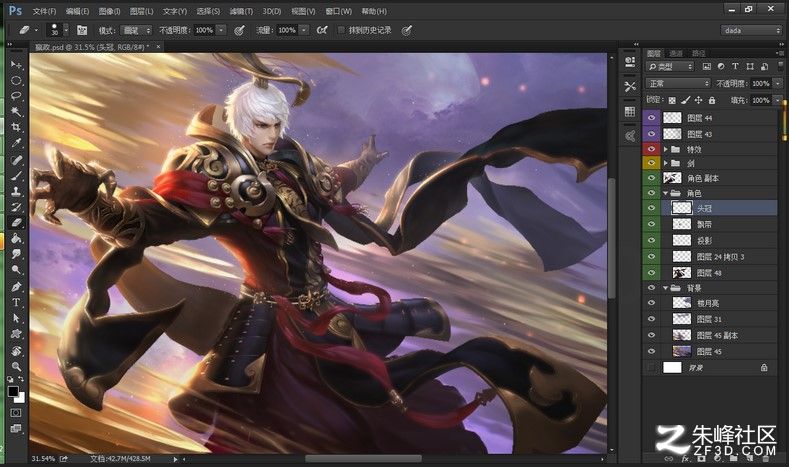Toggle tablet pressure for opacity icon
This screenshot has width=789, height=467.
(240, 31)
